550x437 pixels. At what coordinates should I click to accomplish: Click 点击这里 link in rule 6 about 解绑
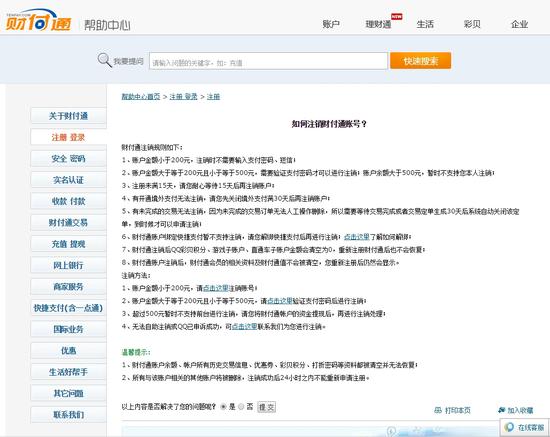pyautogui.click(x=357, y=237)
